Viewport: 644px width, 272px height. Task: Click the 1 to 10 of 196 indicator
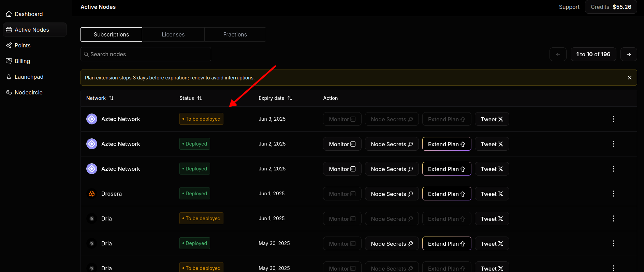point(593,54)
